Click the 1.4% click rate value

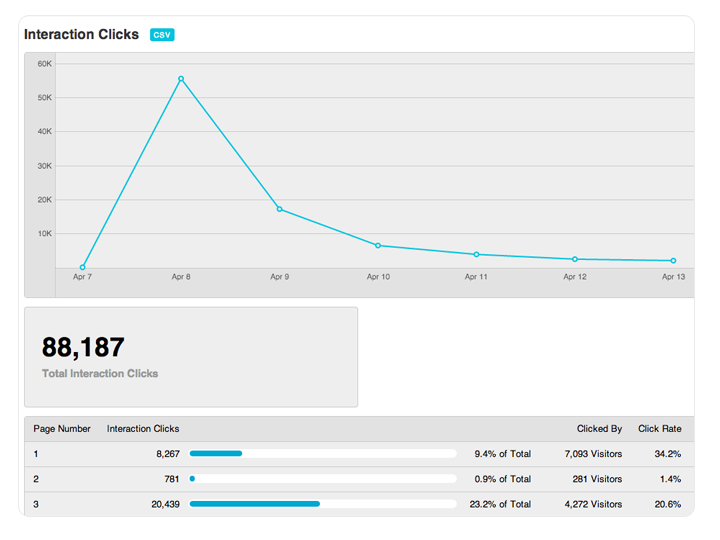(670, 479)
